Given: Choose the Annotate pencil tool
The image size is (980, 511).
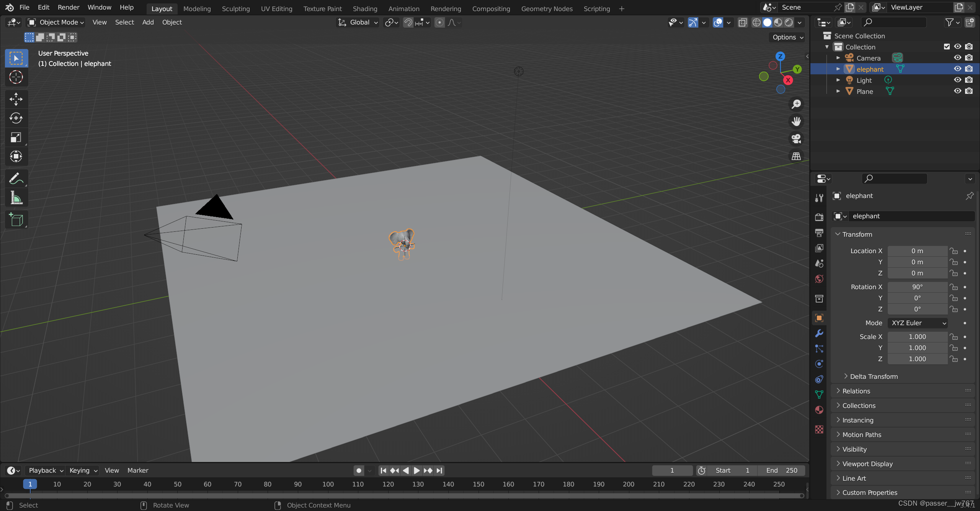Looking at the screenshot, I should coord(16,179).
